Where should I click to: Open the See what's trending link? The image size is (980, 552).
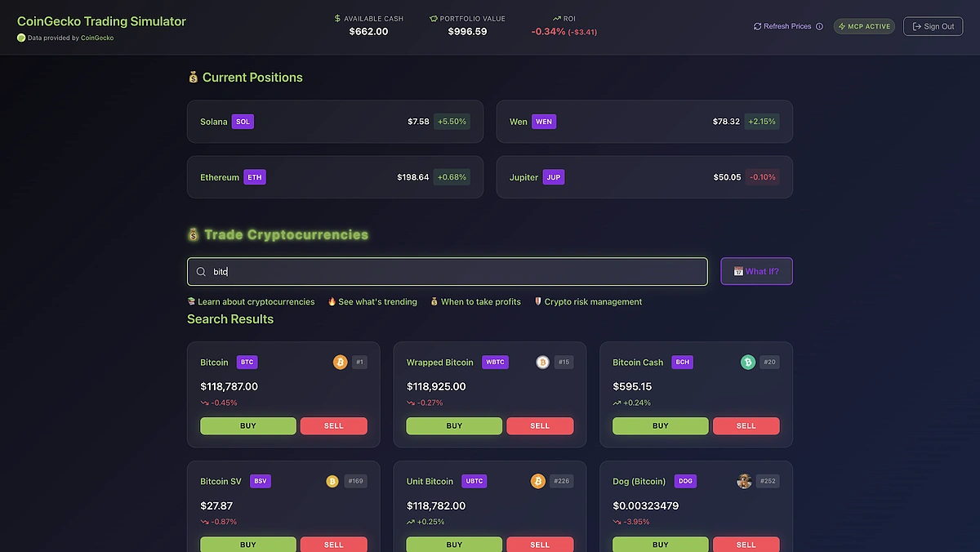(372, 301)
